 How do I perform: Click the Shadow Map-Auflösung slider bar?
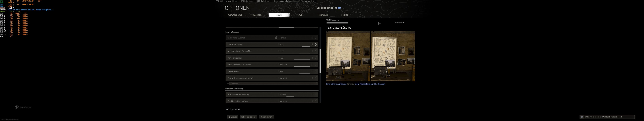pos(290,96)
